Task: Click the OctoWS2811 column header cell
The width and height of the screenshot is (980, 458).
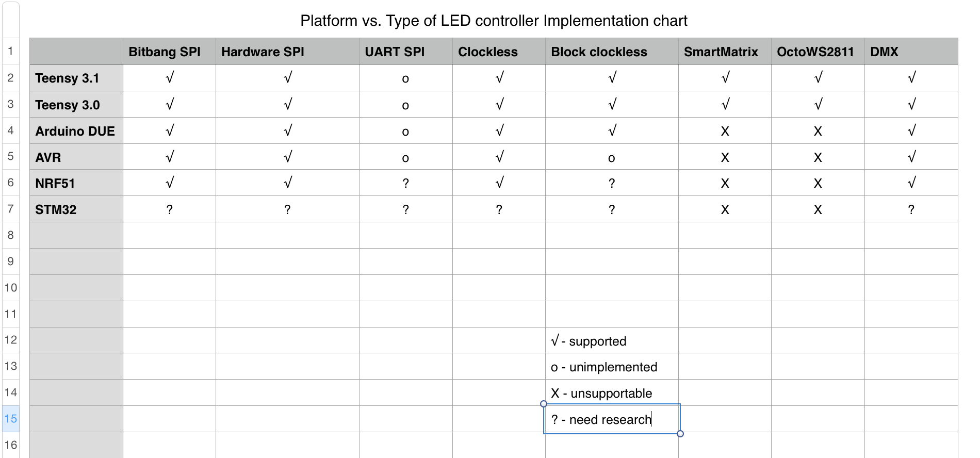Action: pos(818,52)
